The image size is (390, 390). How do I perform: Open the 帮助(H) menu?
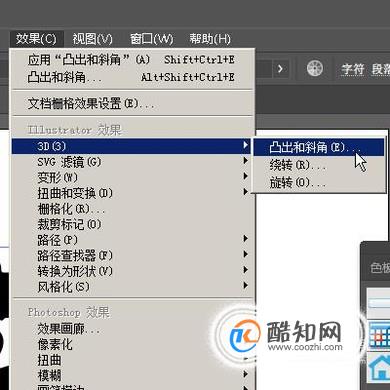pos(210,39)
